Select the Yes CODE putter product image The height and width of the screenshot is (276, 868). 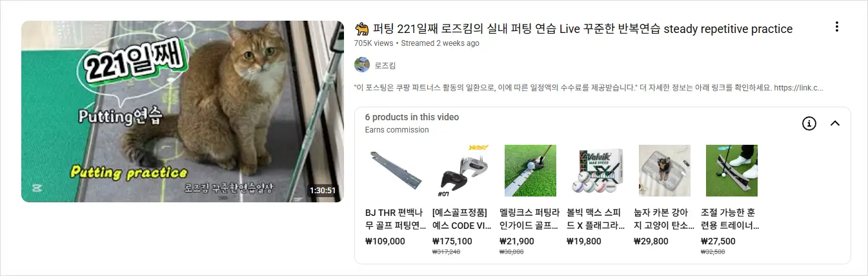click(x=463, y=171)
